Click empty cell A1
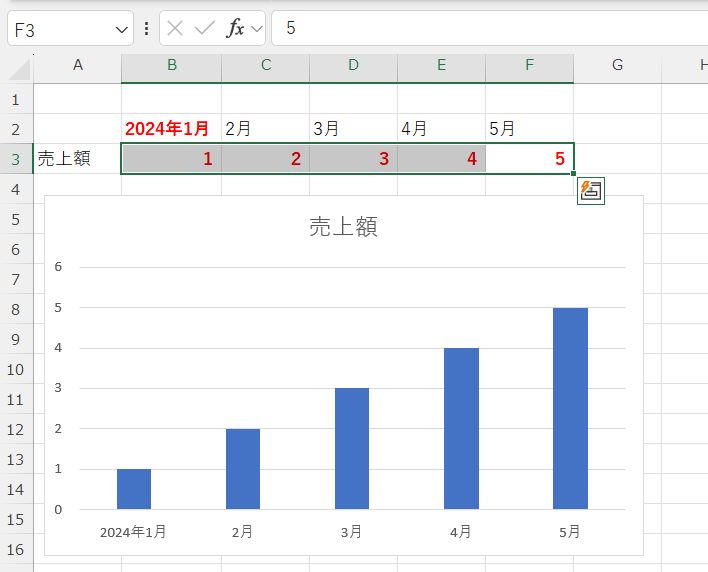 point(78,99)
